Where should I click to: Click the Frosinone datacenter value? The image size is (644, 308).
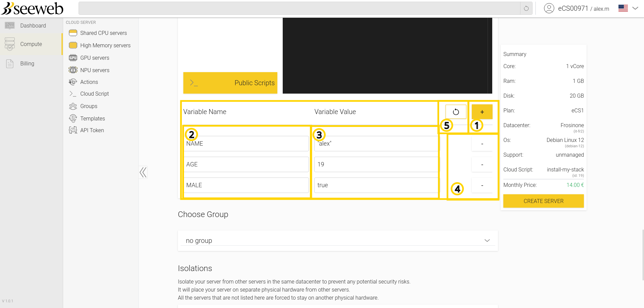(572, 125)
